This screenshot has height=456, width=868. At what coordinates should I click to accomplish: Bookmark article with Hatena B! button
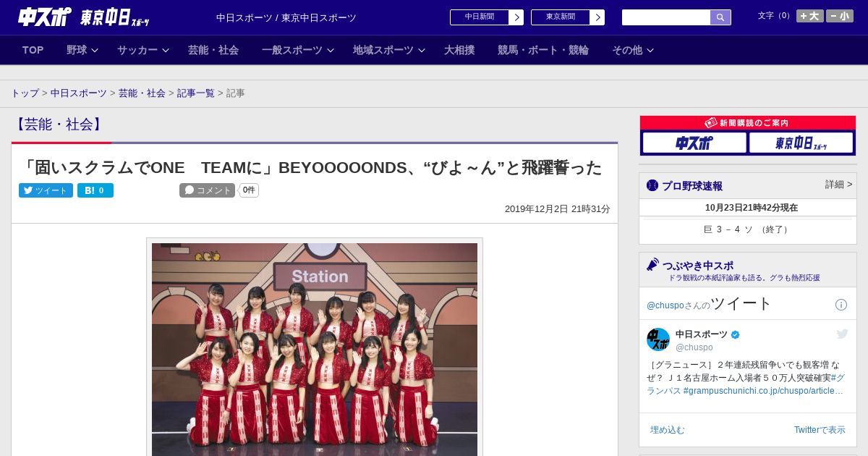pyautogui.click(x=95, y=190)
